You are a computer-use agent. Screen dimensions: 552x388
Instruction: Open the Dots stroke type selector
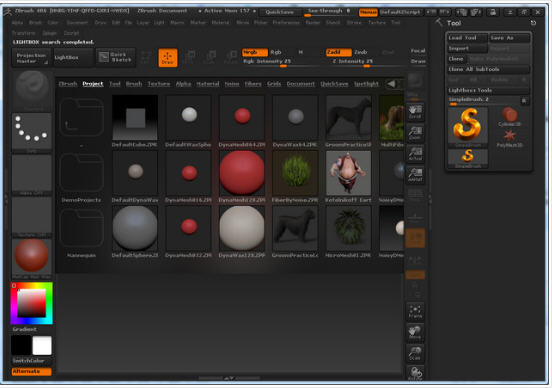point(32,133)
